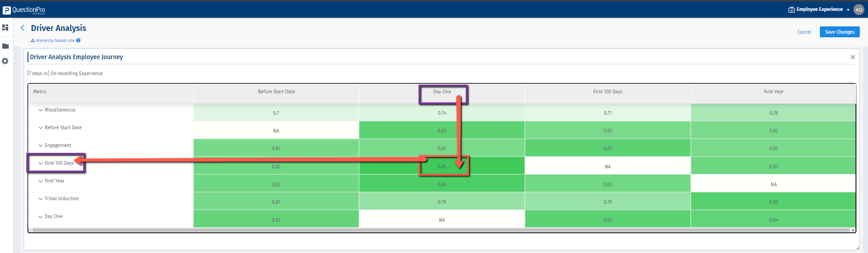Click First Year row Day One cell 0.84
This screenshot has width=868, height=253.
pyautogui.click(x=442, y=184)
